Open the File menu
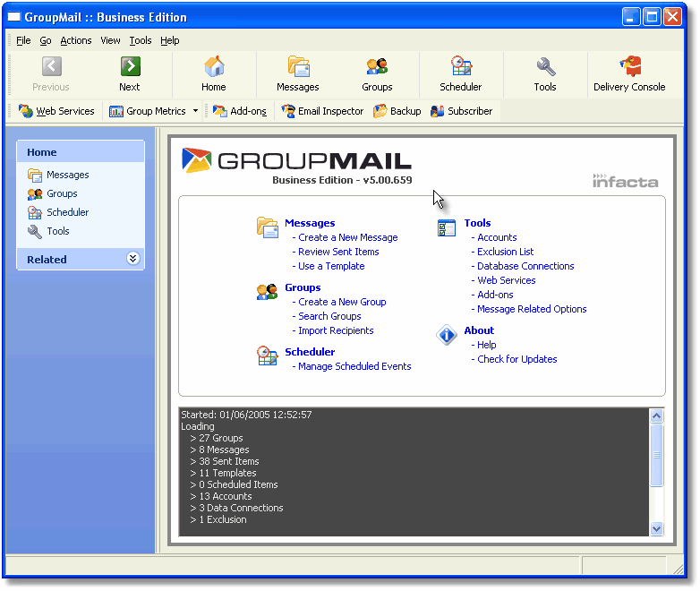Image resolution: width=700 pixels, height=591 pixels. pyautogui.click(x=23, y=40)
